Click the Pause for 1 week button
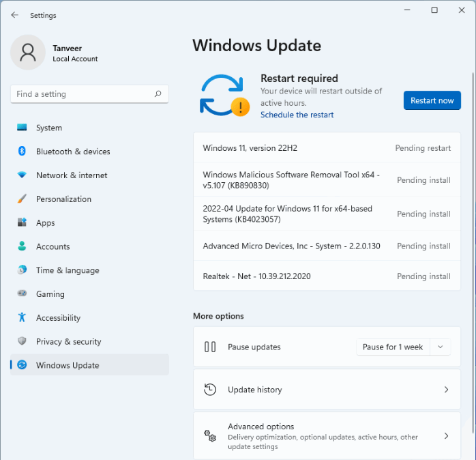 tap(393, 347)
